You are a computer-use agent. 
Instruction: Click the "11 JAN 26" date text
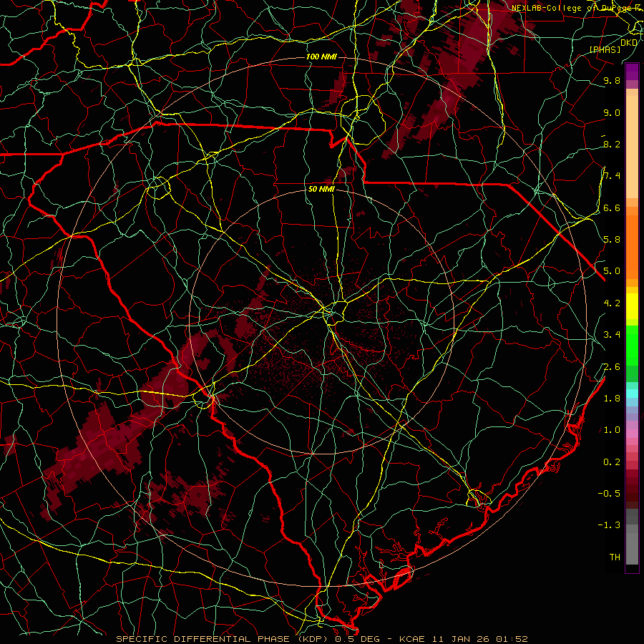point(459,639)
